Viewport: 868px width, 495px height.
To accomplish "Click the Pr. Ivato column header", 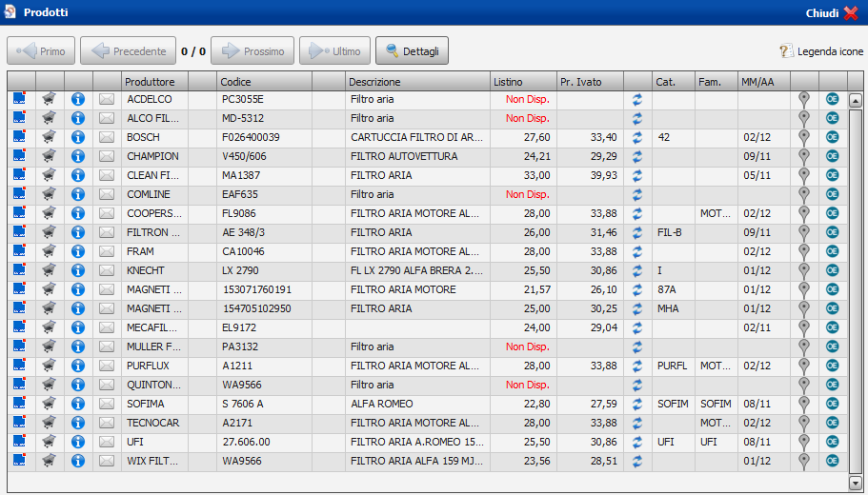I will pos(590,82).
